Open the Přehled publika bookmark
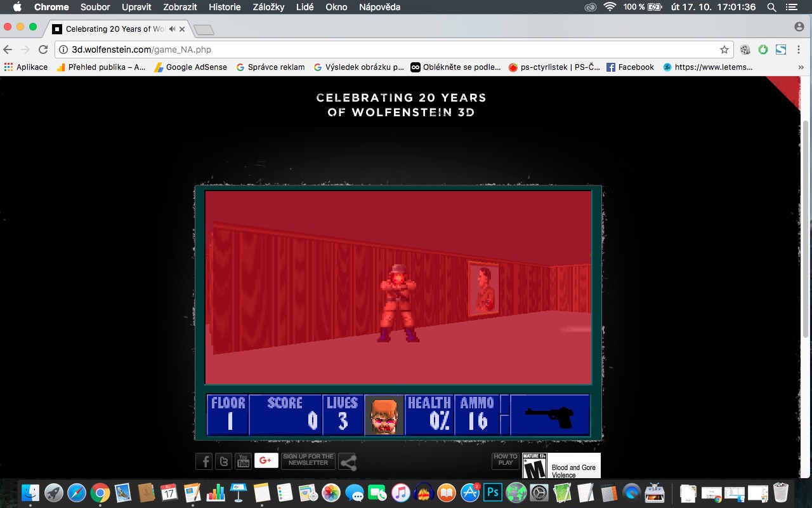 [101, 67]
